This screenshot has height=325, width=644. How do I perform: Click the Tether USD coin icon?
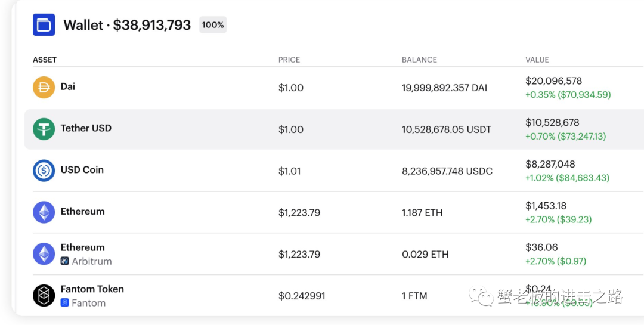(x=44, y=129)
